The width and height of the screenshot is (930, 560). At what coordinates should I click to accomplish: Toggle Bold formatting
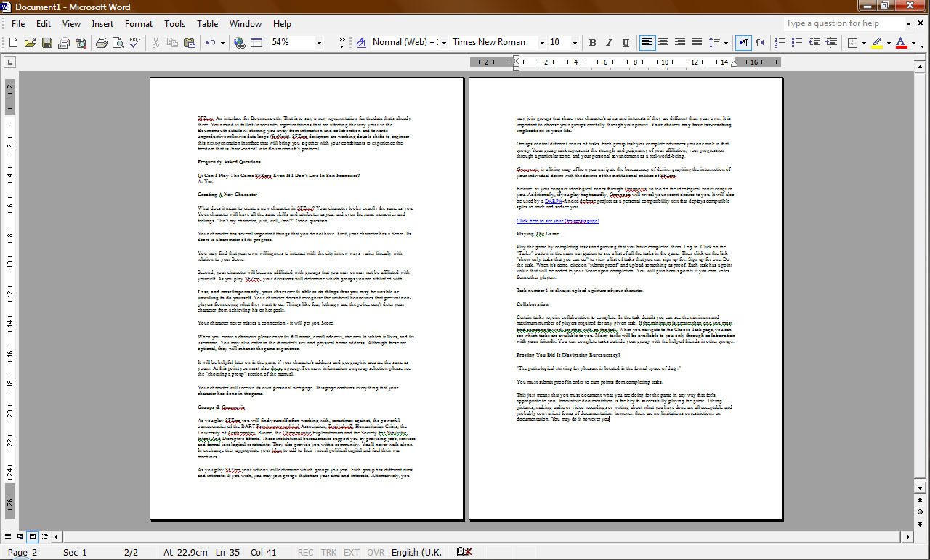click(592, 43)
